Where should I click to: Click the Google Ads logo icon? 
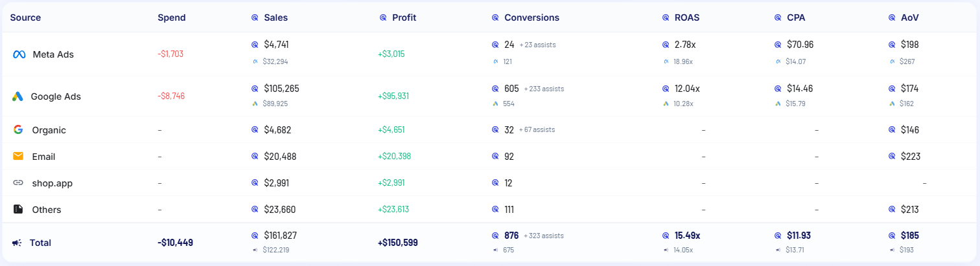point(18,96)
